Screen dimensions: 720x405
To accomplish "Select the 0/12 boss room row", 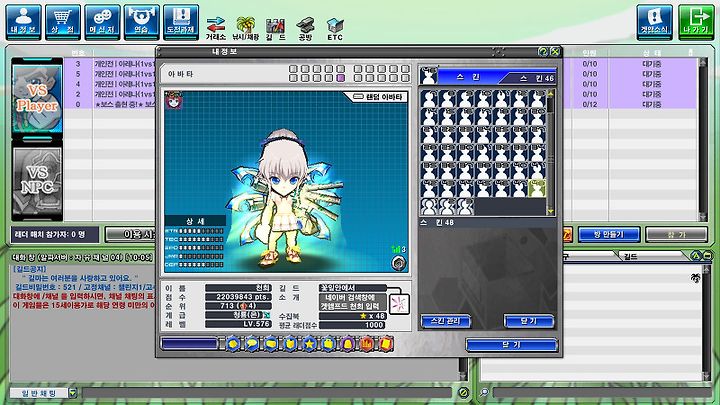I will coord(590,104).
